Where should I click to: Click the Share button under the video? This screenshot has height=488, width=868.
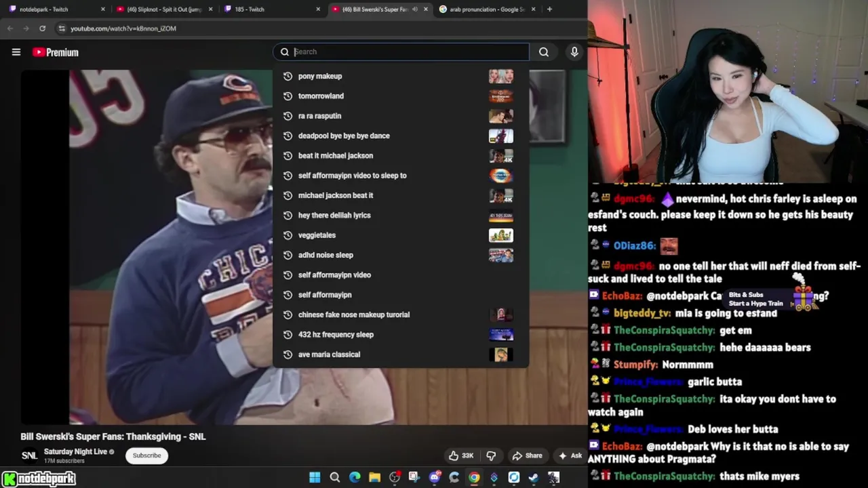click(527, 455)
